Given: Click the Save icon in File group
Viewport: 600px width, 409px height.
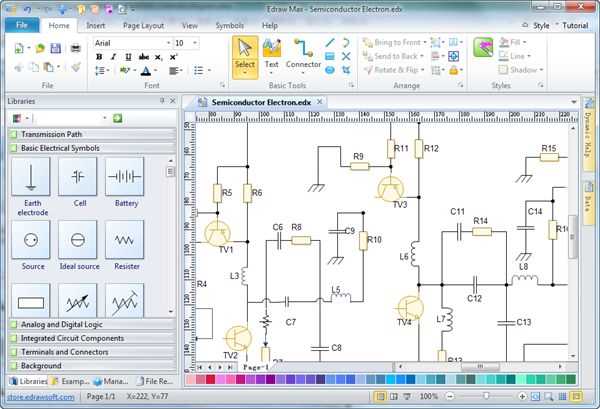Looking at the screenshot, I should pos(56,49).
